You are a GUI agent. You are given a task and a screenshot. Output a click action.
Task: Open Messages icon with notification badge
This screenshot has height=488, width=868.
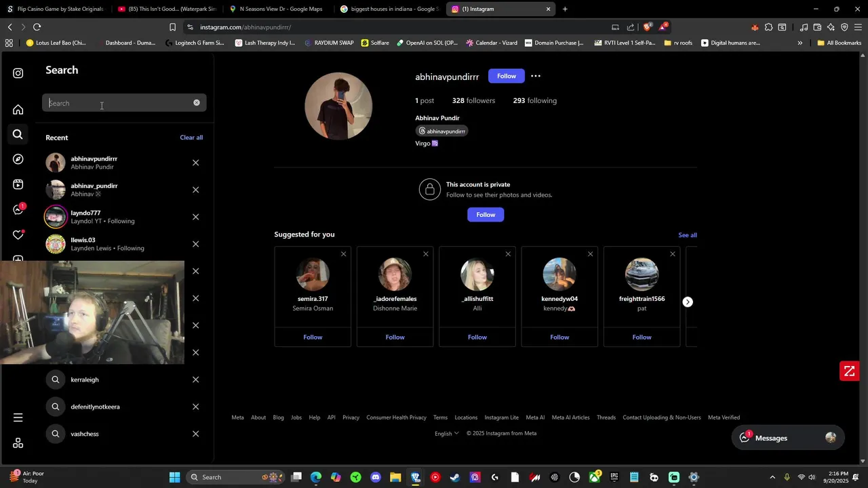[x=19, y=209]
